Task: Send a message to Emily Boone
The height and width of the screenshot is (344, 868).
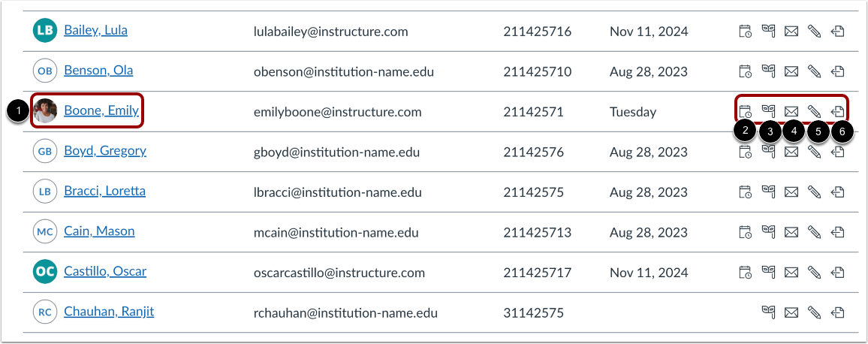Action: (x=791, y=112)
